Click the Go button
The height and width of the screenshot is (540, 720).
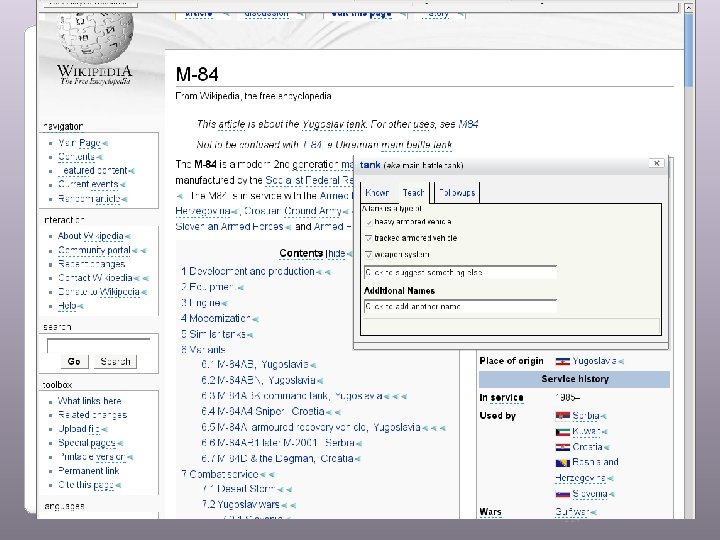click(74, 362)
